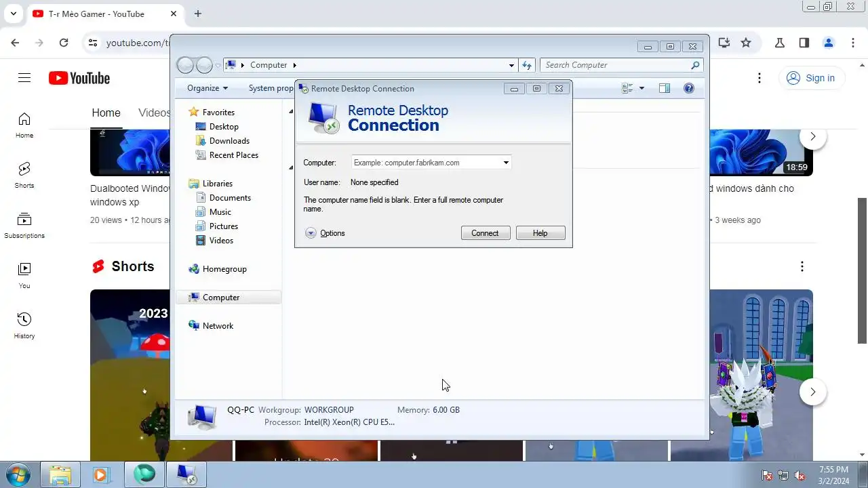Click next arrow on the videos row

pyautogui.click(x=812, y=137)
